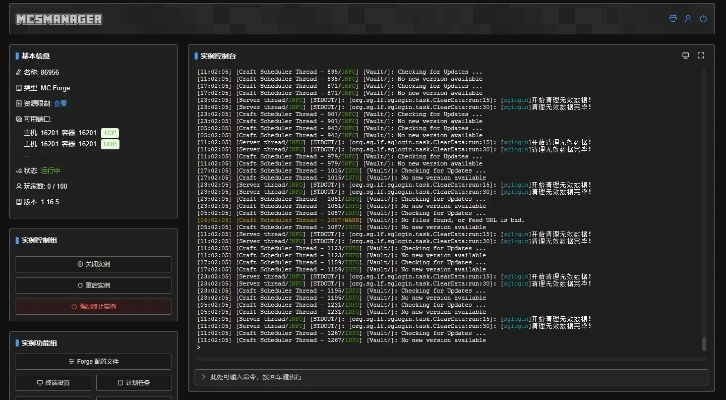Screen dimensions: 726x400
Task: Click the command input field below console
Action: pos(451,377)
